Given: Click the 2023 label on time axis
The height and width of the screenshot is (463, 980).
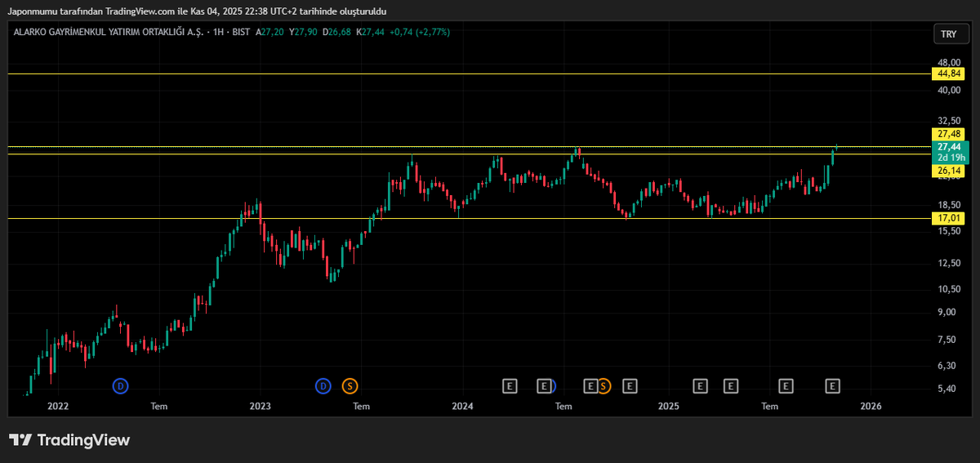Looking at the screenshot, I should (x=260, y=406).
